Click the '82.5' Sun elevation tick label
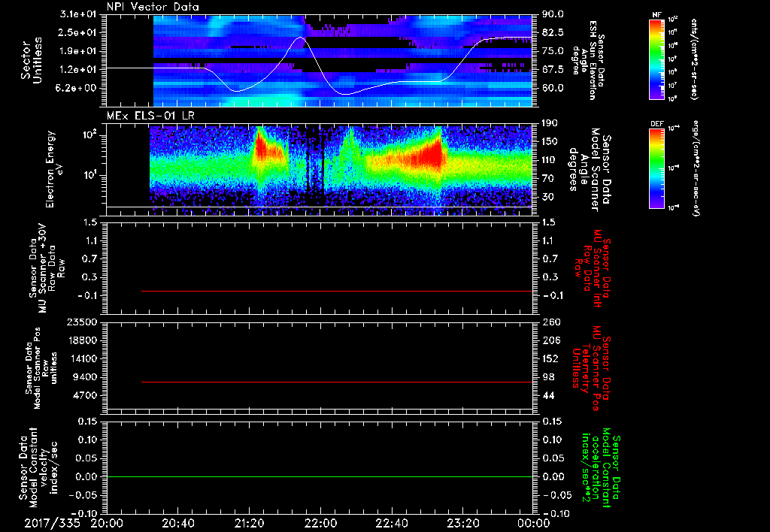Image resolution: width=770 pixels, height=532 pixels. (x=553, y=32)
